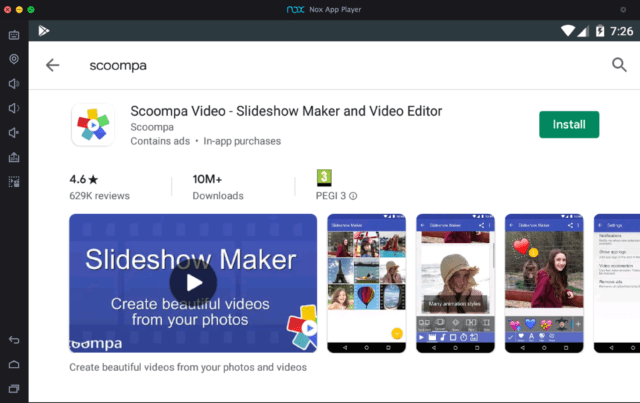
Task: Click the battery status icon
Action: click(600, 31)
